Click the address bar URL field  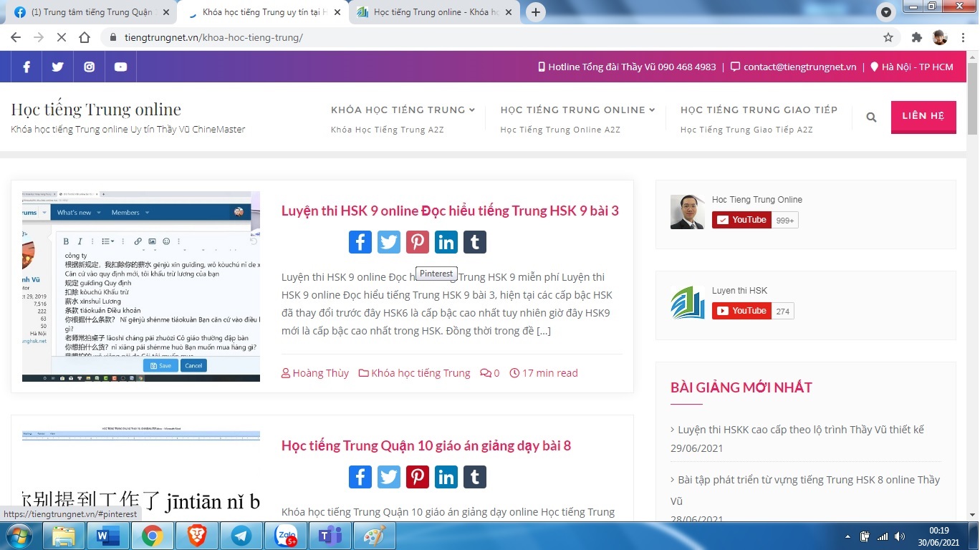[494, 37]
